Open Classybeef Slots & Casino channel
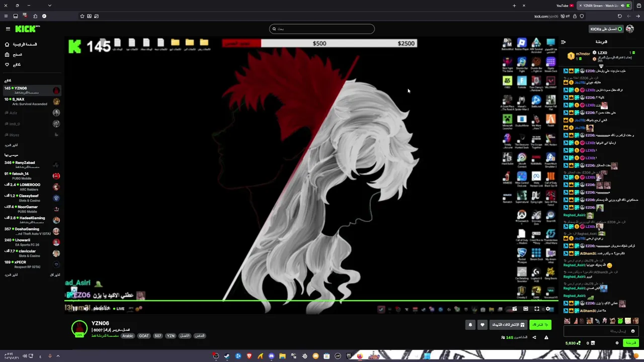Screen dimensions: 644x362 click(32, 198)
